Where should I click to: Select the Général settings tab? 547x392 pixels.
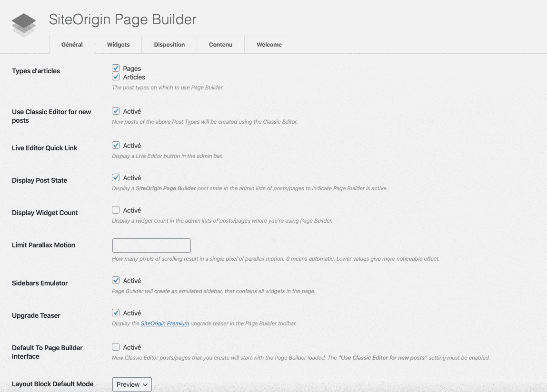(x=72, y=44)
